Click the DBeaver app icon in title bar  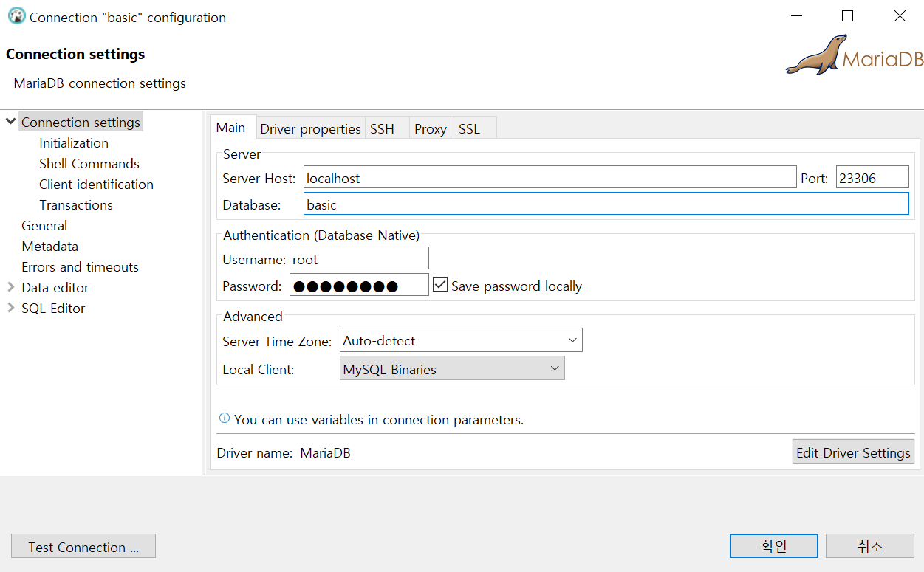[x=16, y=16]
